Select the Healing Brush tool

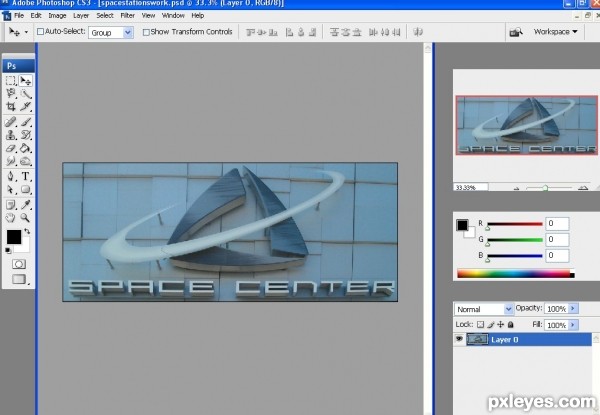pos(11,122)
